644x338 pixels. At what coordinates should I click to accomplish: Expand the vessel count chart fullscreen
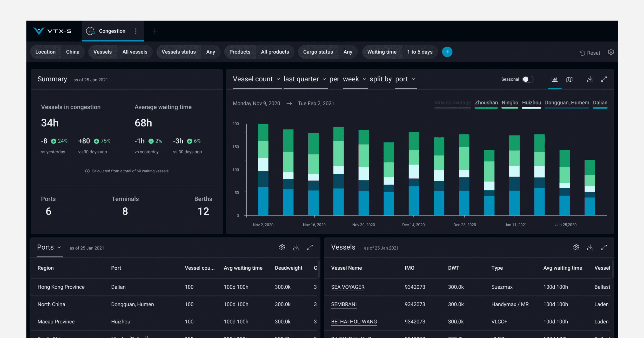click(x=604, y=79)
